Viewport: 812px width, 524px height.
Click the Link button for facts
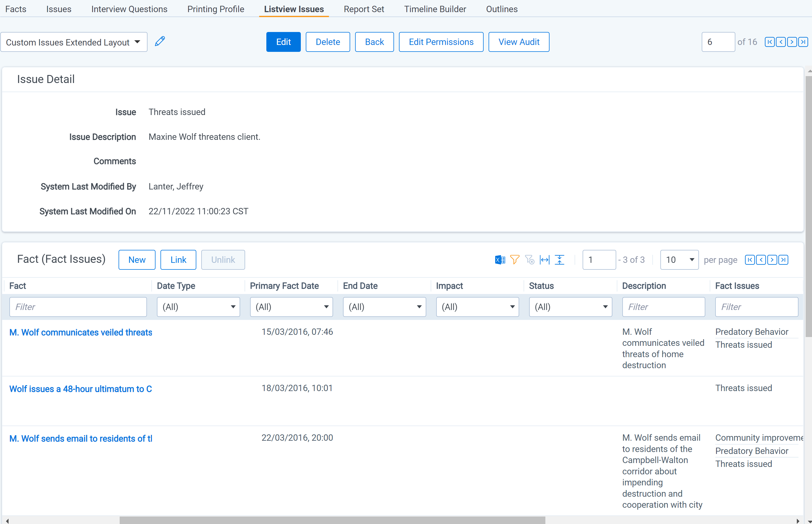[x=178, y=260]
